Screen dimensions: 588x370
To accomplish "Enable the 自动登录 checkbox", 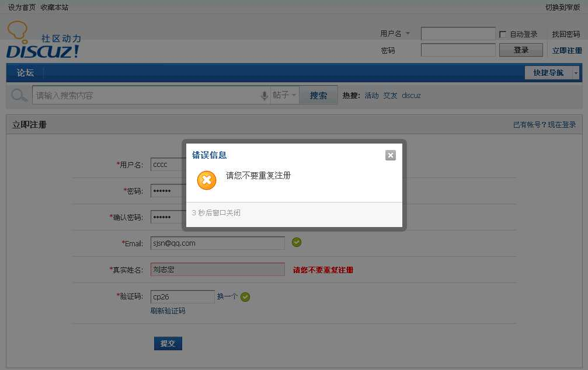I will 503,34.
